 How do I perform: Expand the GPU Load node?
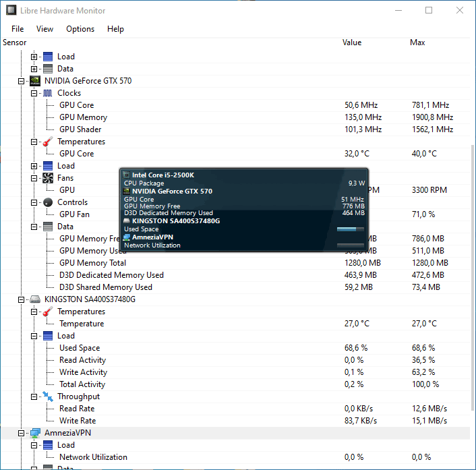[x=34, y=166]
